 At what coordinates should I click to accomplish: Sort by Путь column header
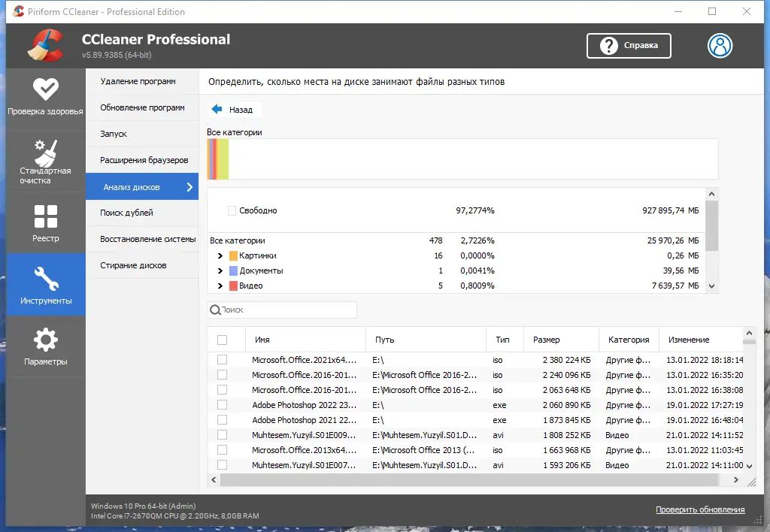coord(426,340)
